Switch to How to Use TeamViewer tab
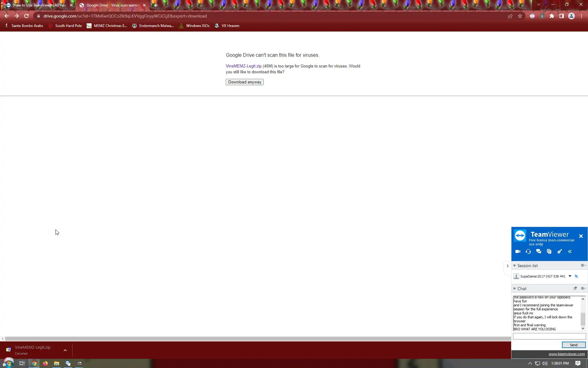 (x=39, y=5)
